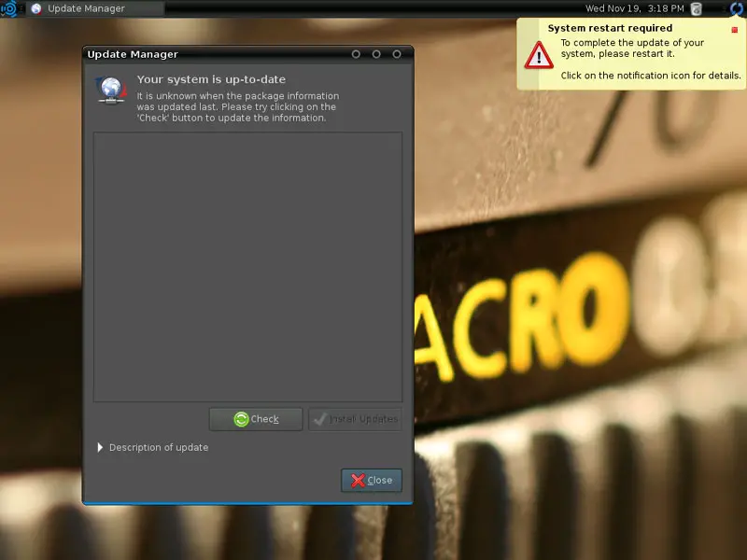Image resolution: width=747 pixels, height=560 pixels.
Task: Click the 'It is unknown when the package information' paragraph
Action: click(x=238, y=106)
